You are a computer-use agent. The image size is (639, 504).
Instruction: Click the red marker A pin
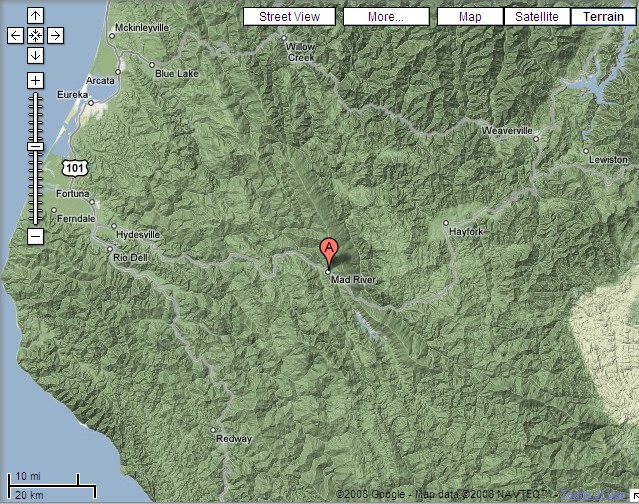click(x=329, y=253)
